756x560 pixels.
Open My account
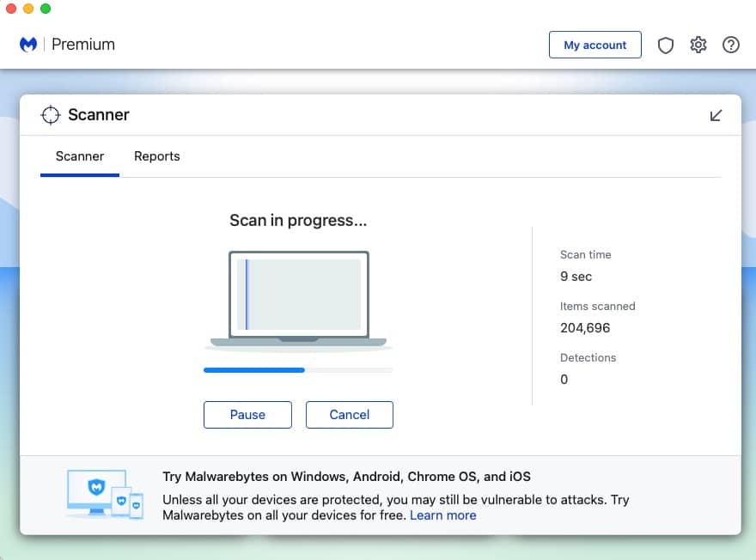coord(595,45)
